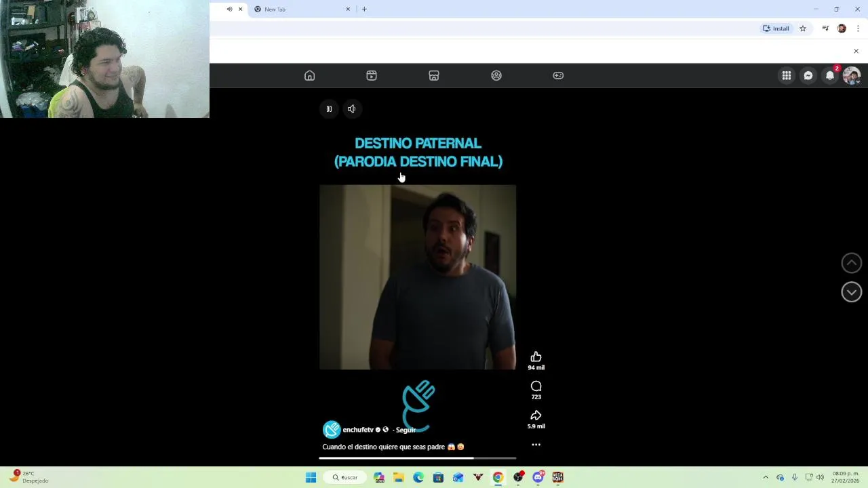Open the Windows Start menu

point(311,478)
